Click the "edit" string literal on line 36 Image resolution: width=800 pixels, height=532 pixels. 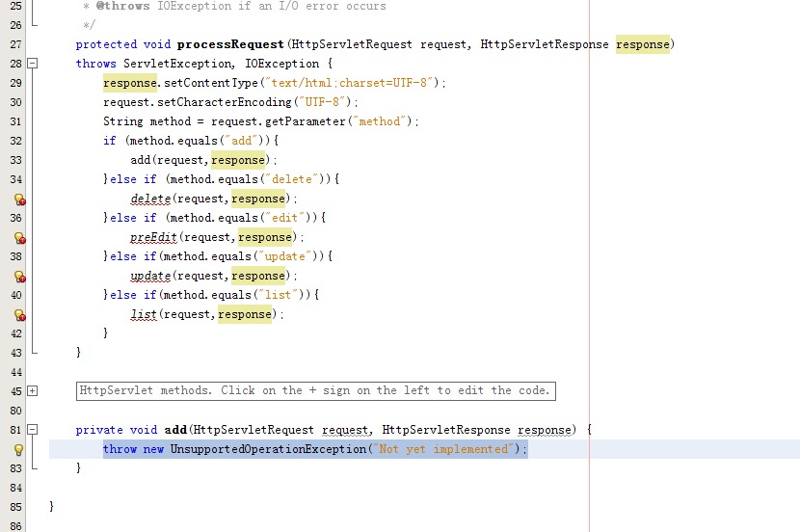coord(284,218)
